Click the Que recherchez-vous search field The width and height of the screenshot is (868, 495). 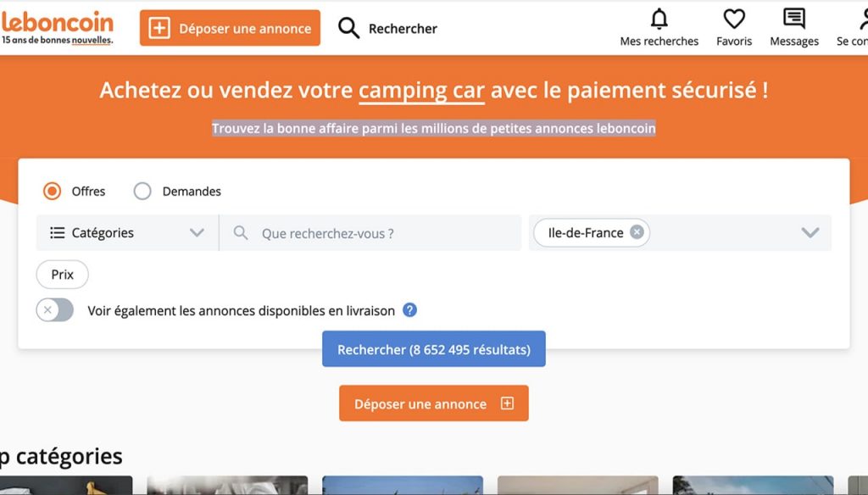tap(370, 233)
